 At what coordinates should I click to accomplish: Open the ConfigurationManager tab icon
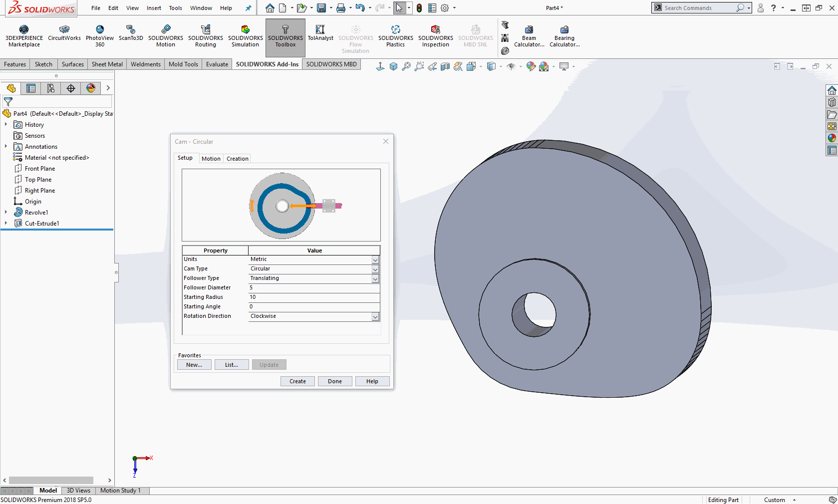(50, 88)
